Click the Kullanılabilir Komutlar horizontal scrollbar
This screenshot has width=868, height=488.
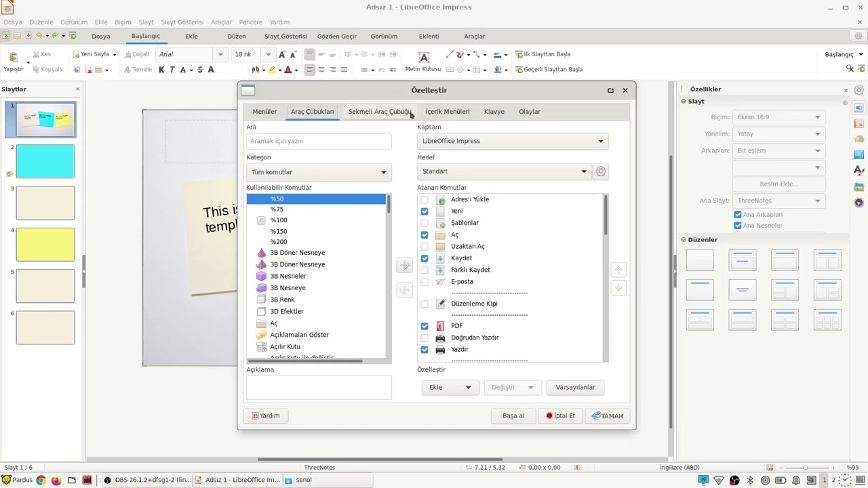304,361
